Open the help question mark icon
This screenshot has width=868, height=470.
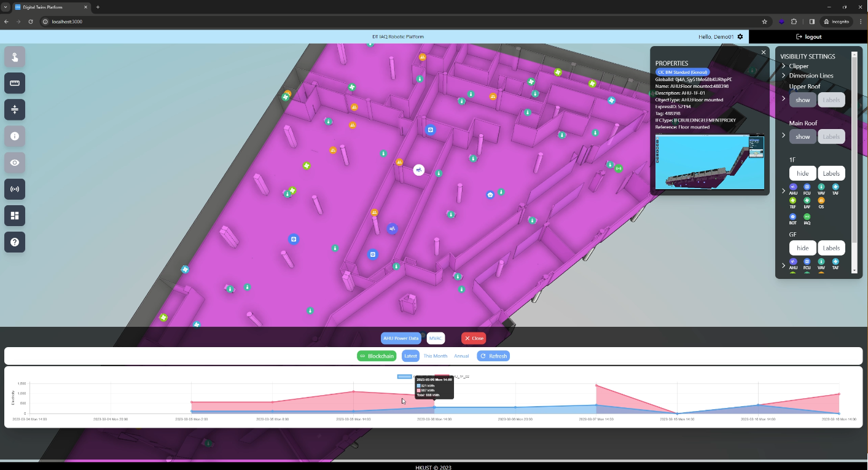[15, 242]
